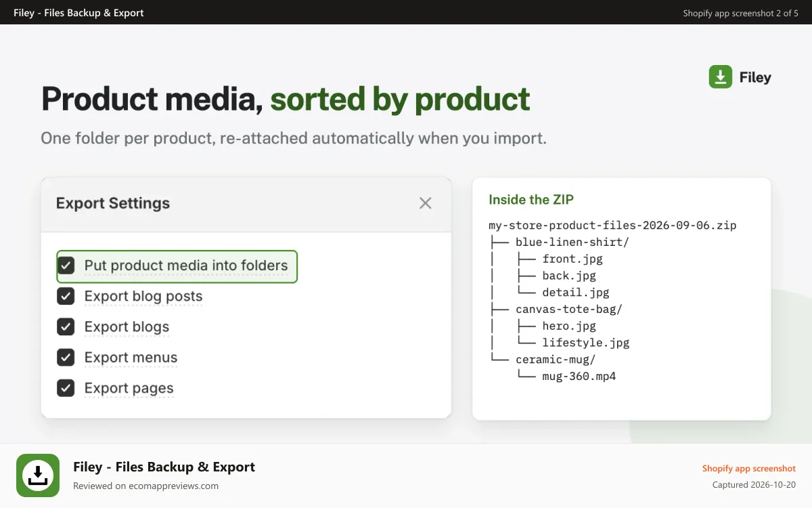
Task: Select back.jpg in the ZIP tree
Action: click(569, 276)
